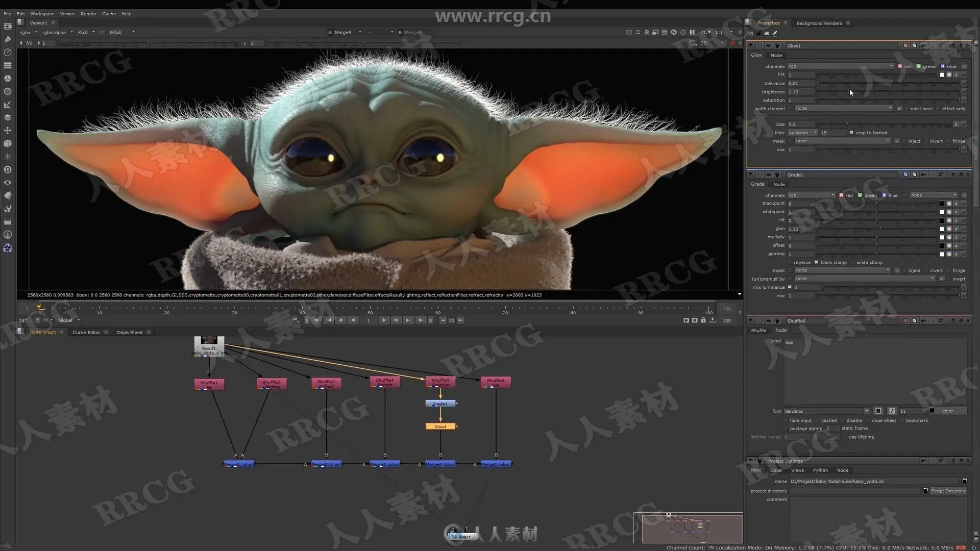The image size is (980, 551).
Task: Open the Transform nodes move icon
Action: pyautogui.click(x=8, y=131)
